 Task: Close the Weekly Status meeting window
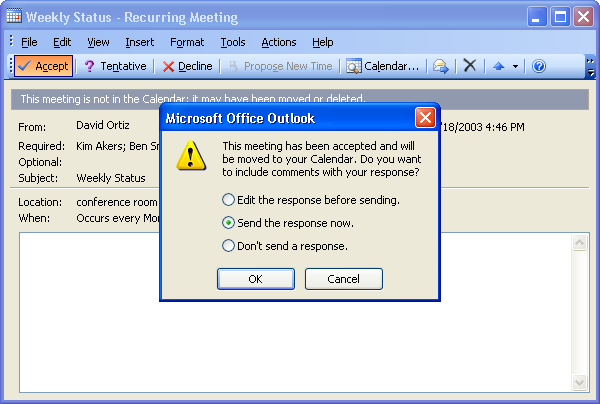click(584, 17)
